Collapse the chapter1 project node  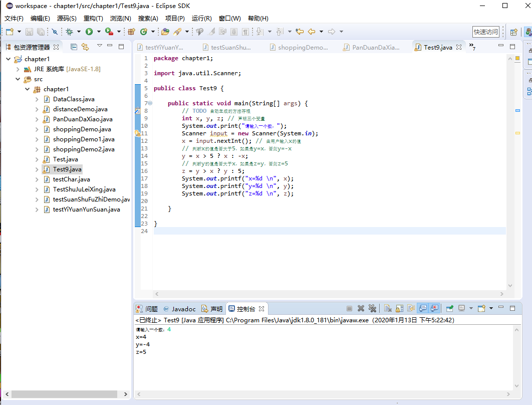coord(9,59)
